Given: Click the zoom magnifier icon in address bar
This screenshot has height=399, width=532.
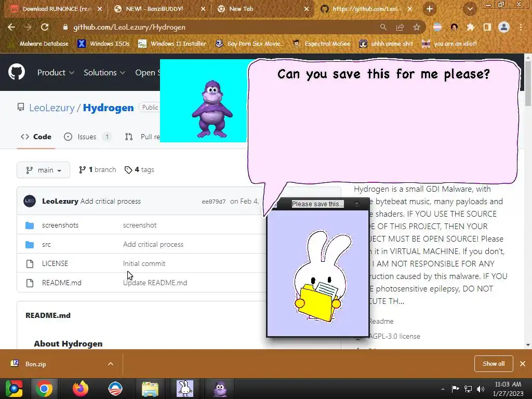Looking at the screenshot, I should [383, 27].
